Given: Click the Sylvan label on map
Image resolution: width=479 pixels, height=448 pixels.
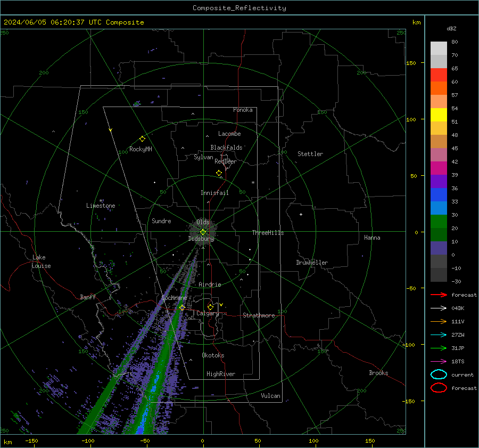Looking at the screenshot, I should (203, 157).
